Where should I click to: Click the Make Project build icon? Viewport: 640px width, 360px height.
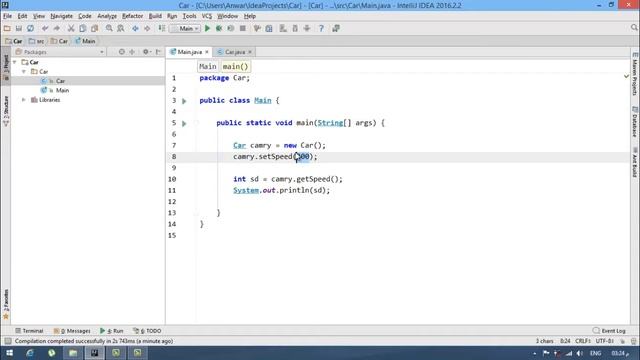[x=162, y=28]
